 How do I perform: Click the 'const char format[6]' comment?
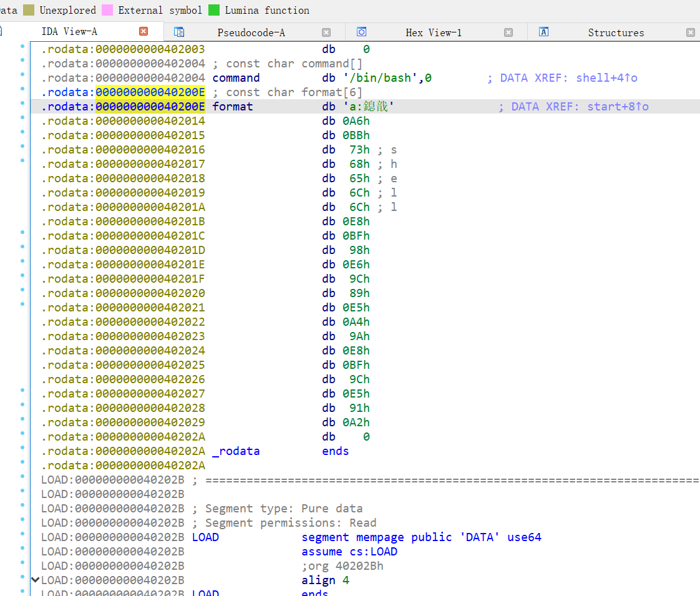tap(288, 92)
